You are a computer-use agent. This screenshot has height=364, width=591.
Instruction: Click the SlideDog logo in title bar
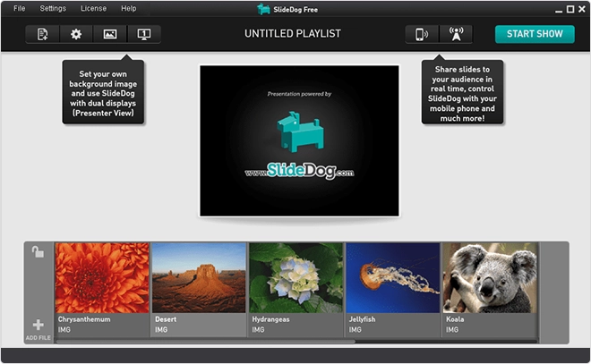pos(263,9)
